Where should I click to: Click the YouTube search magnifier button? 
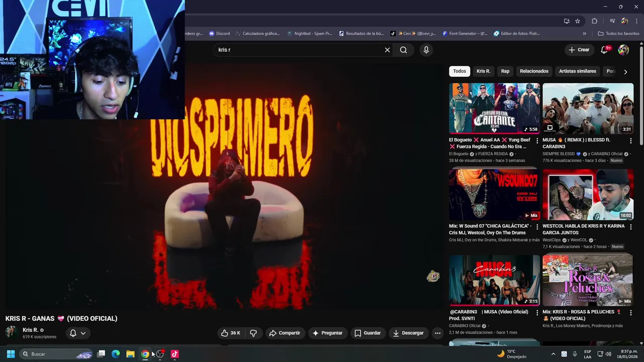tap(404, 50)
